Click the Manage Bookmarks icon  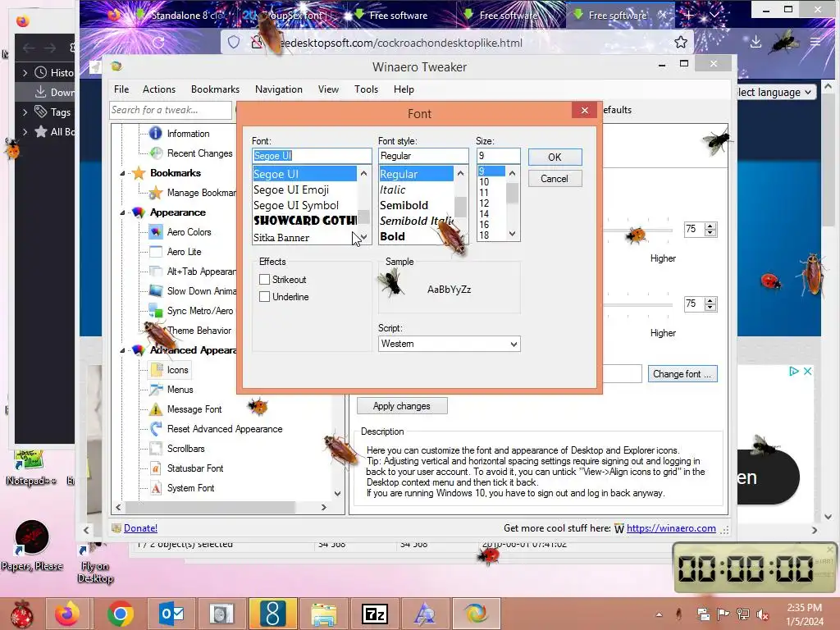point(155,193)
